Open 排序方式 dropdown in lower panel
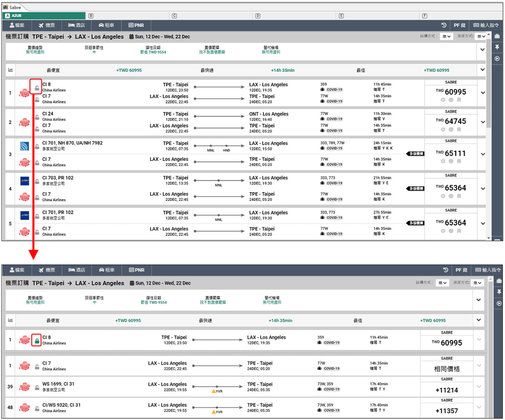 point(477,283)
